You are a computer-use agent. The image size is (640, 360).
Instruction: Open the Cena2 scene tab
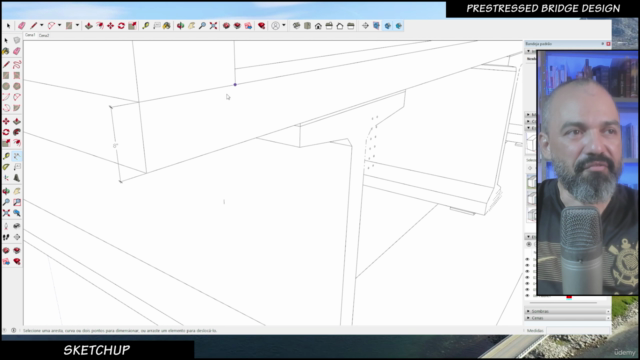tap(44, 36)
